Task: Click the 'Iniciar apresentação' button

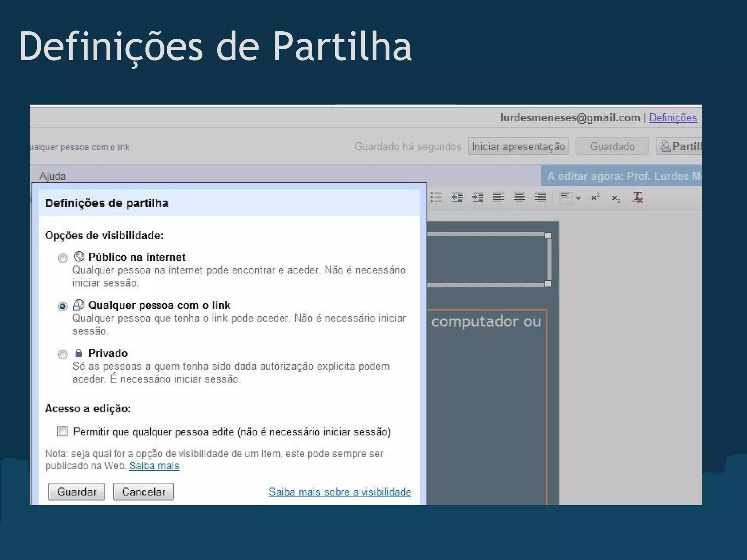Action: [519, 147]
